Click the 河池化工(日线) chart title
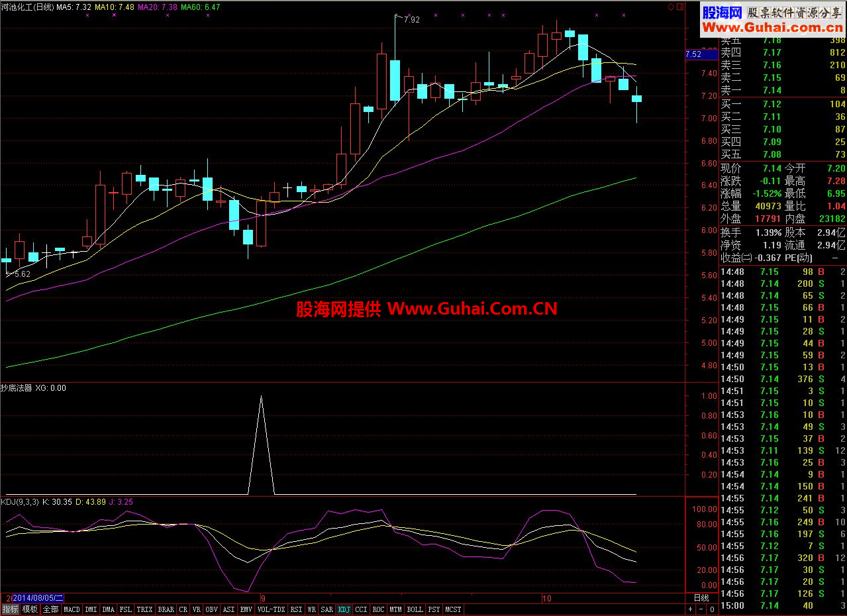847x616 pixels. click(x=27, y=7)
